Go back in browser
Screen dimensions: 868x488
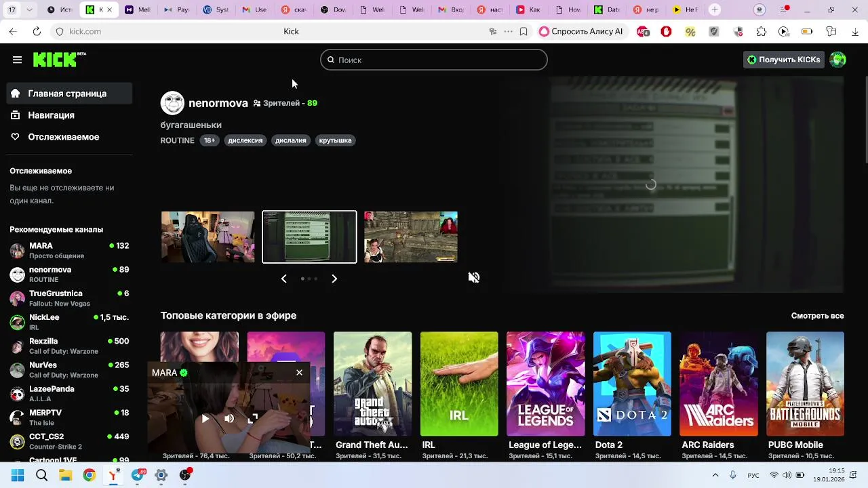(13, 31)
